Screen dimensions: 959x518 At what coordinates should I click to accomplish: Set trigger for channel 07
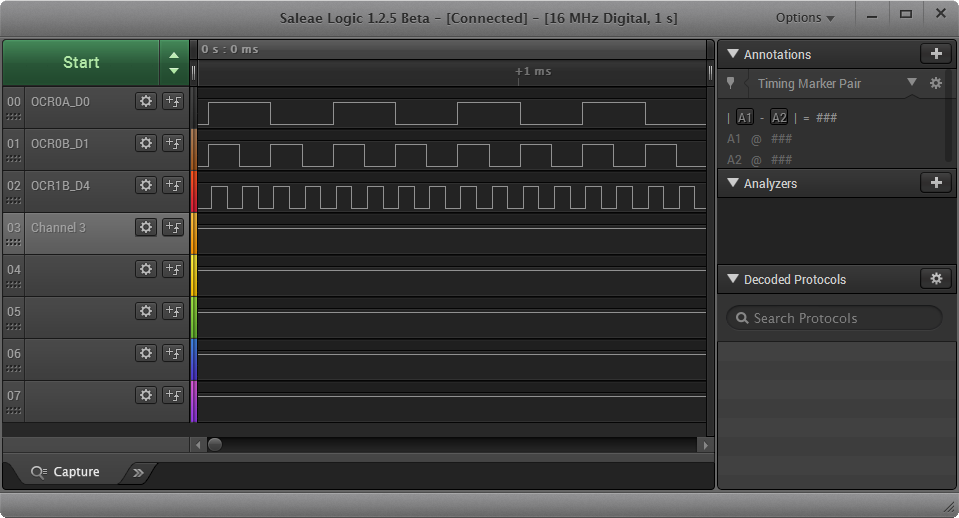[x=173, y=395]
